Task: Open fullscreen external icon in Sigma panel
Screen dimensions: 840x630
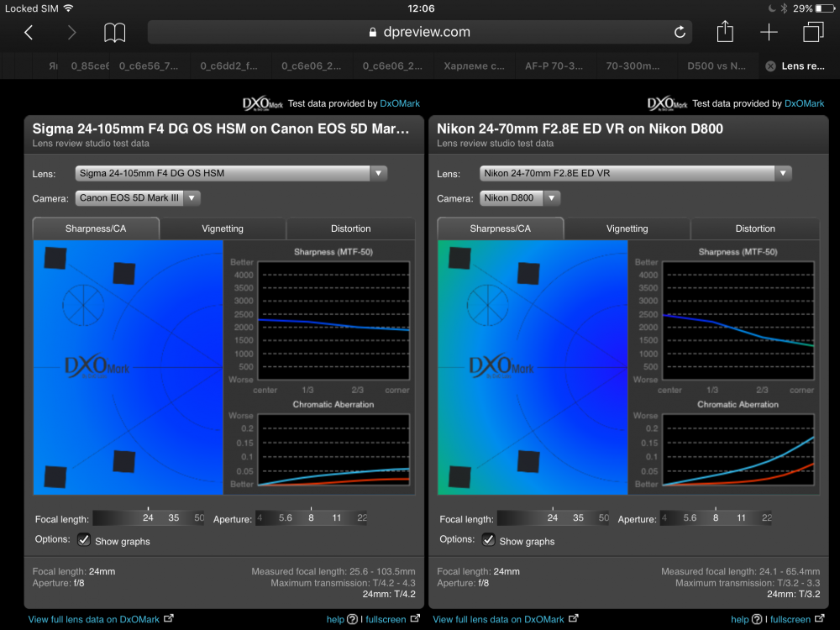Action: pos(415,619)
